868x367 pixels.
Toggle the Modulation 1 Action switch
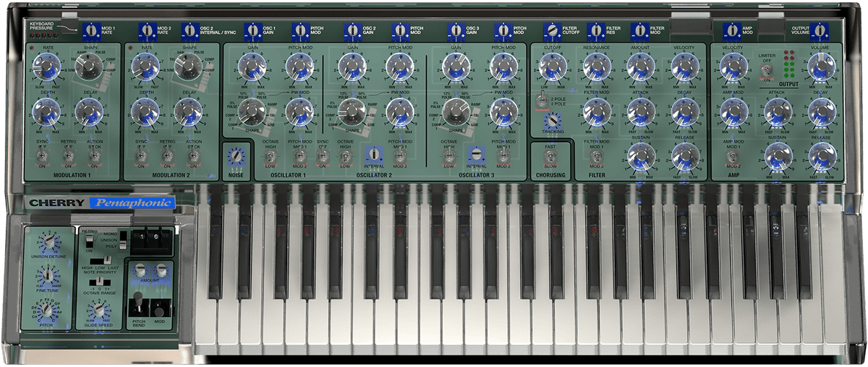(95, 154)
